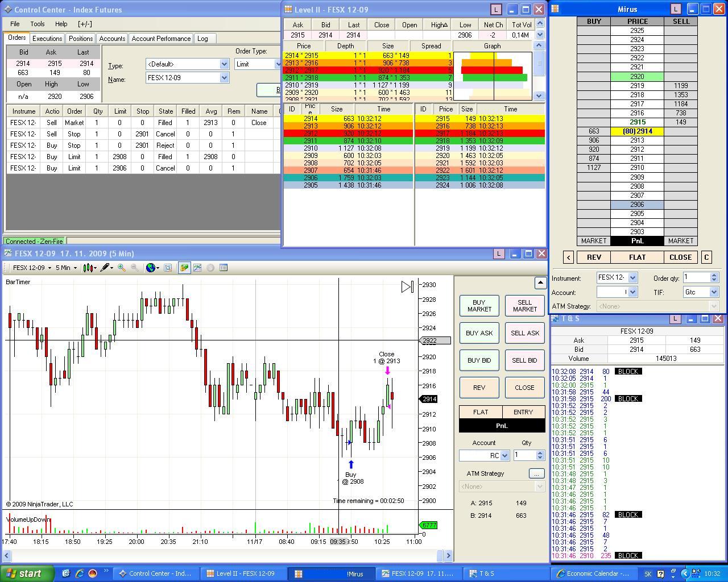Open the indicators chart icon
The image size is (728, 582).
[197, 268]
